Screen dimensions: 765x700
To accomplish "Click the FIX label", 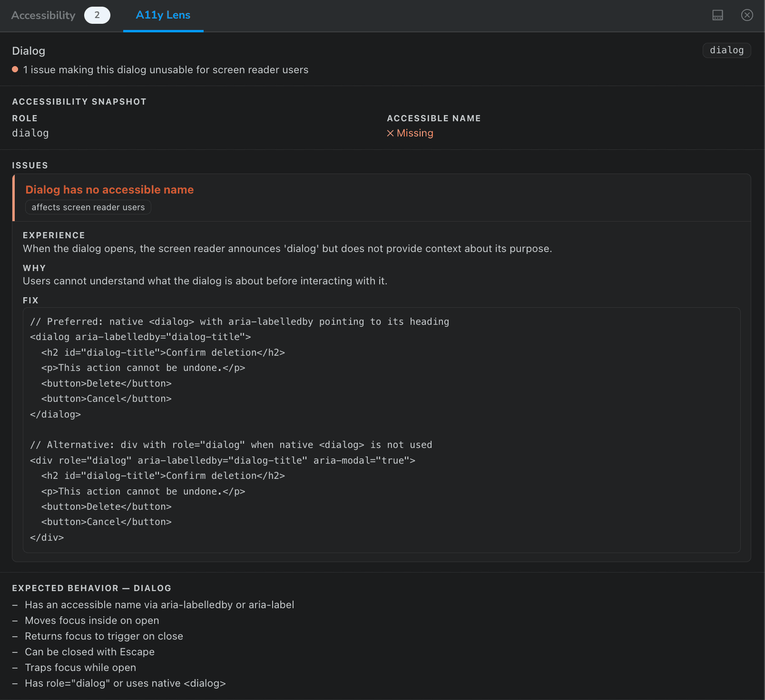I will click(x=30, y=301).
